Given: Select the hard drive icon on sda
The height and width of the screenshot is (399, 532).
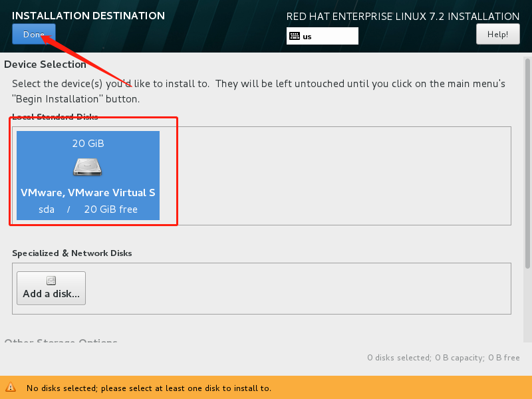Looking at the screenshot, I should point(88,168).
